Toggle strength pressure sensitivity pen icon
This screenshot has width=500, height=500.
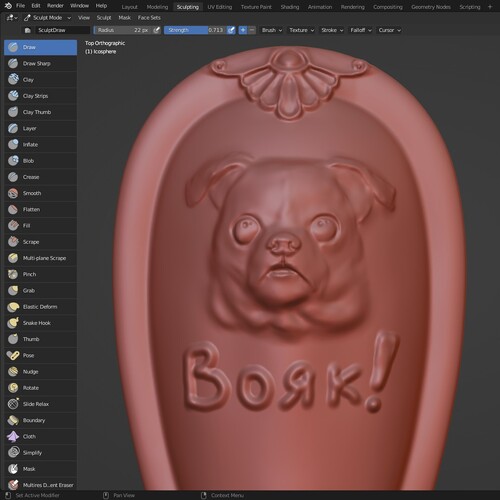(x=231, y=30)
